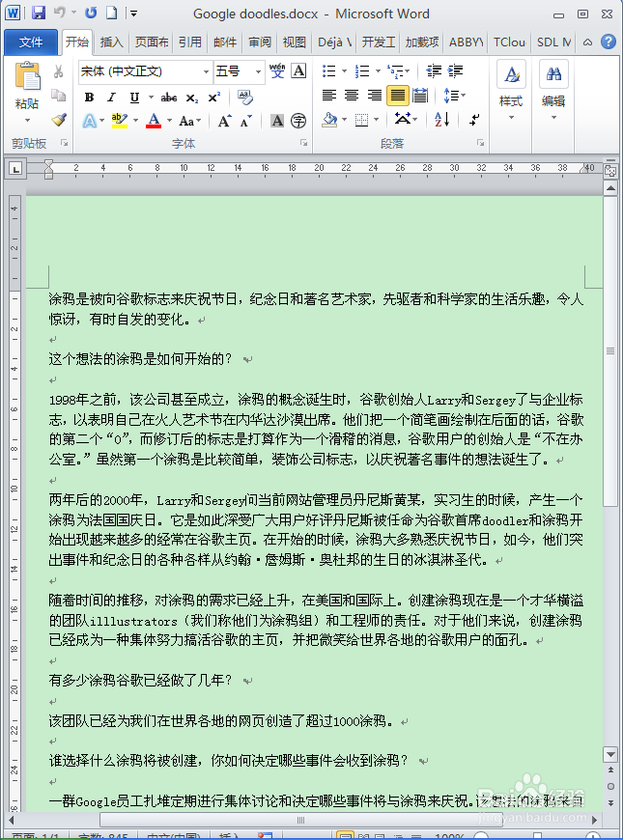Click the Shading paint bucket icon

pyautogui.click(x=329, y=120)
